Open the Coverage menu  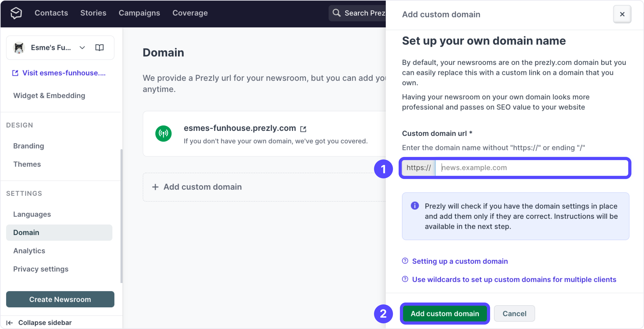190,13
